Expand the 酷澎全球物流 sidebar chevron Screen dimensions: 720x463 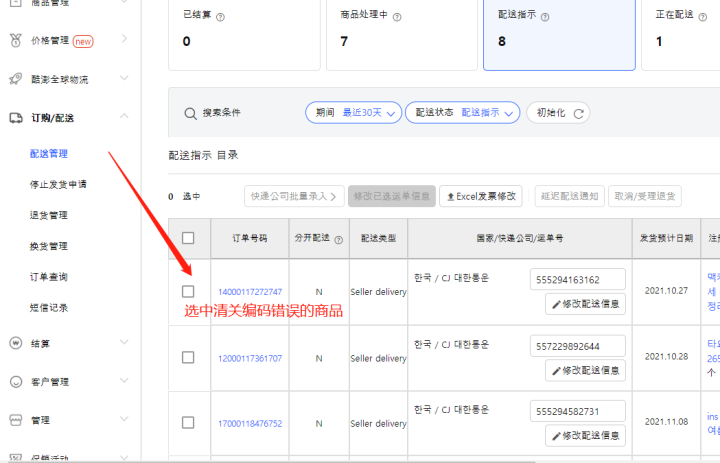(x=124, y=78)
